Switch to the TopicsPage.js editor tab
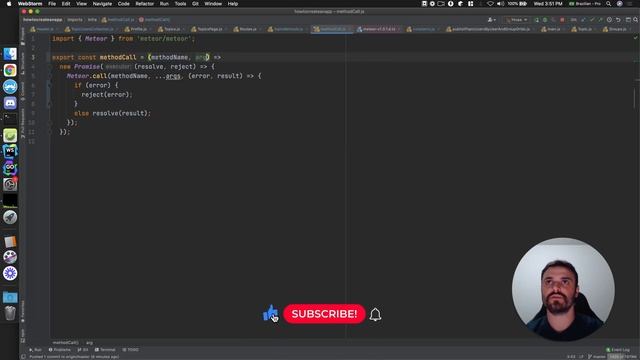The height and width of the screenshot is (360, 640). 209,29
